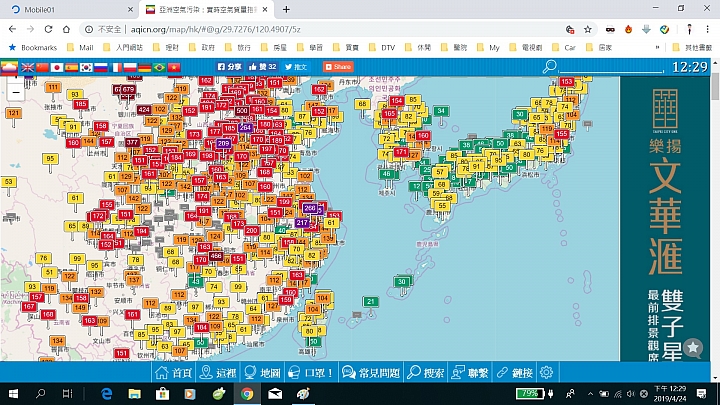Click the orange Share button
The image size is (720, 405).
pyautogui.click(x=338, y=67)
